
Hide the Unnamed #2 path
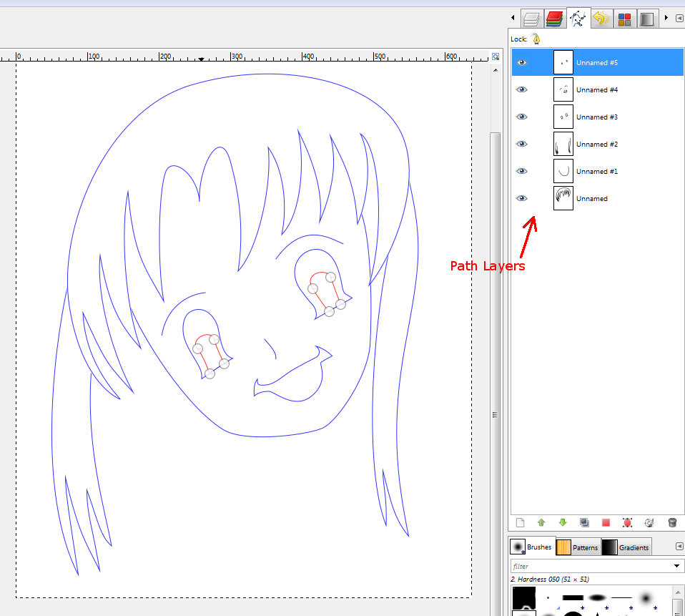click(521, 143)
